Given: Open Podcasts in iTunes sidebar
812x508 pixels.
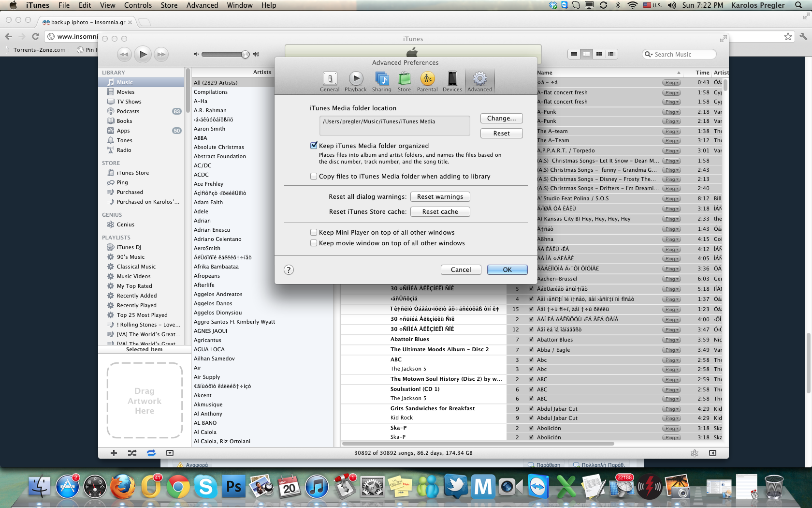Looking at the screenshot, I should click(141, 111).
